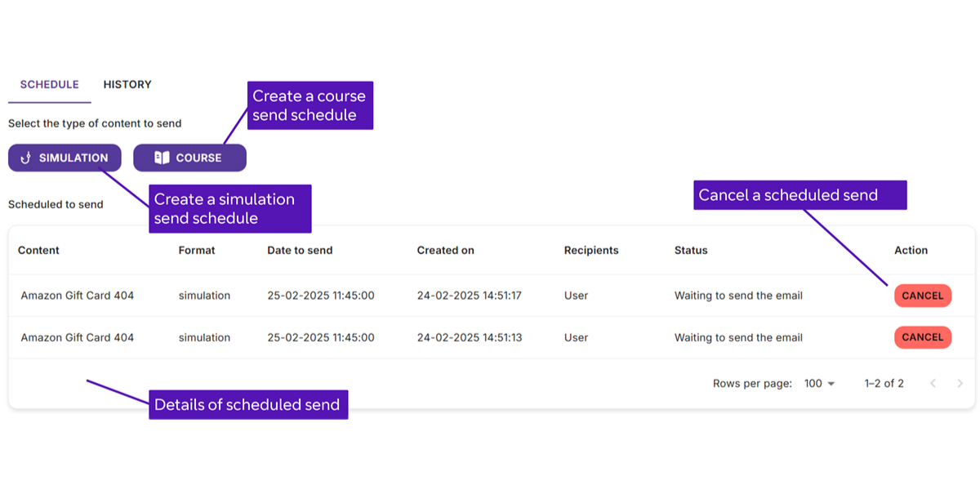Screen dimensions: 980x490
Task: Click the Status column header
Action: (x=691, y=251)
